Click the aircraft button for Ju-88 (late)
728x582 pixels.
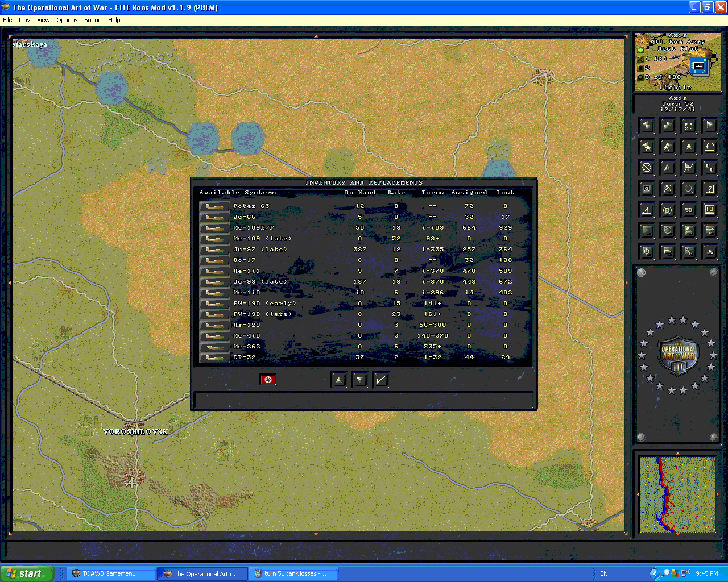214,282
